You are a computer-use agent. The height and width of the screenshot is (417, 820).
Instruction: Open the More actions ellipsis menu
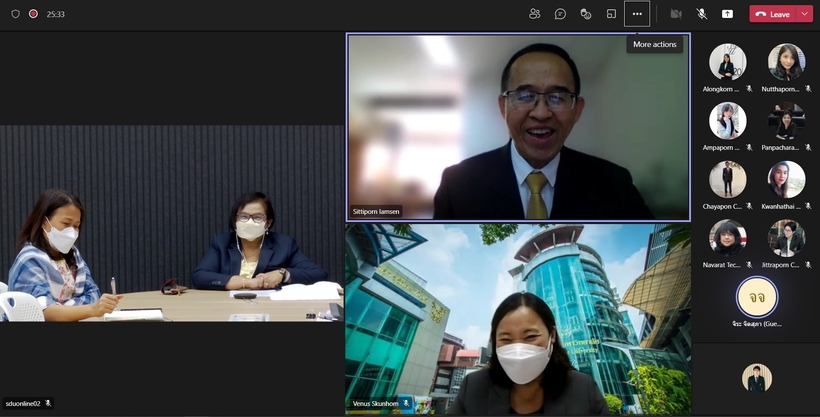(x=637, y=14)
